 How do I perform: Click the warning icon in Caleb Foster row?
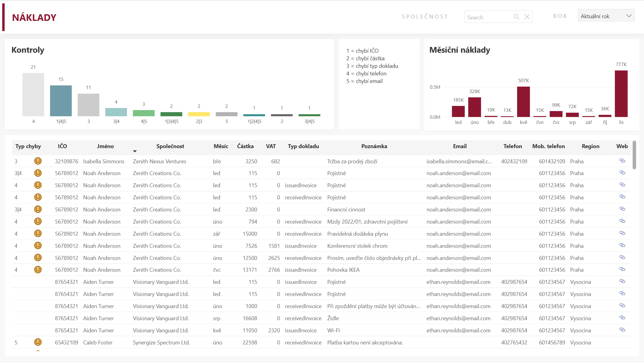point(38,342)
